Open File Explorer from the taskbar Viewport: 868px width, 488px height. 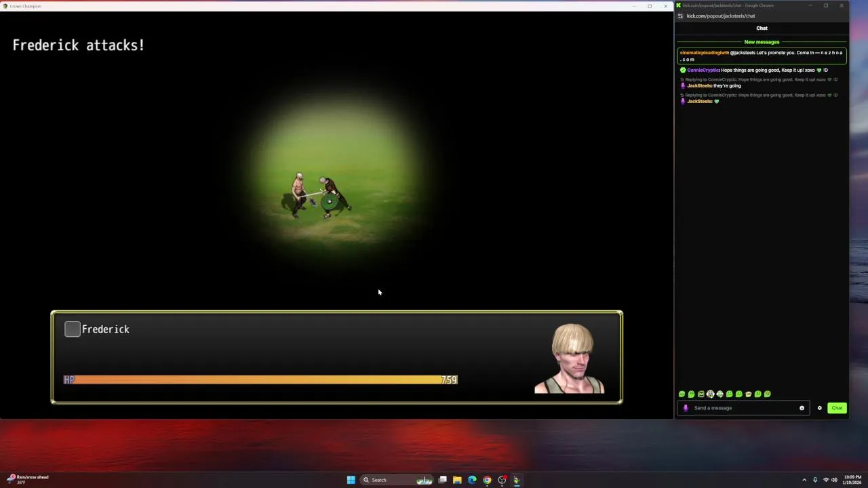coord(457,480)
